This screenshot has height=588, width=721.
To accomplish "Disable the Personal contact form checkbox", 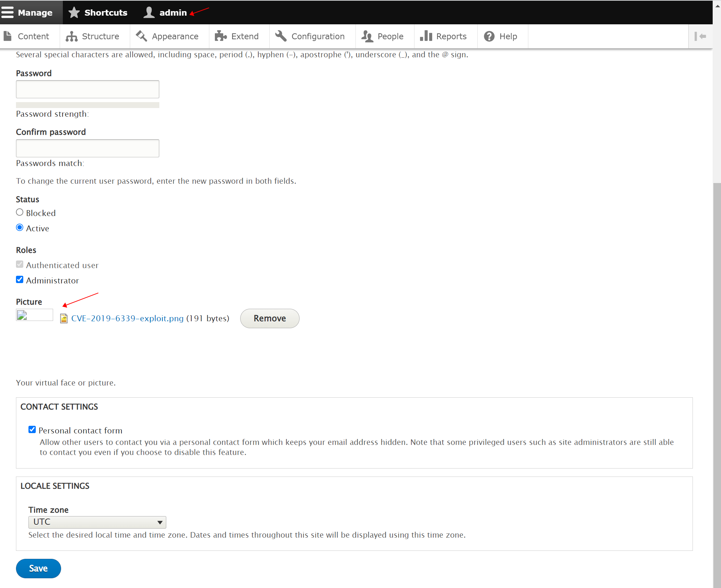I will [x=32, y=430].
